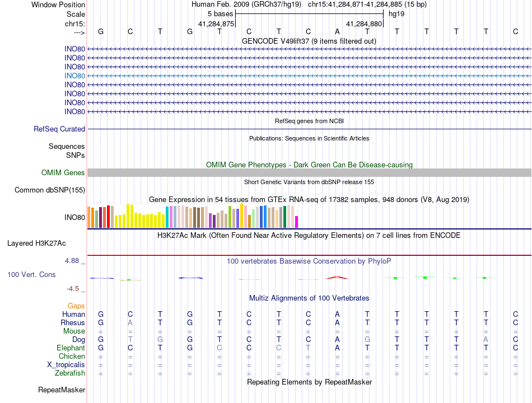532x403 pixels.
Task: Select the Layered H3K27Ac track label
Action: point(36,243)
